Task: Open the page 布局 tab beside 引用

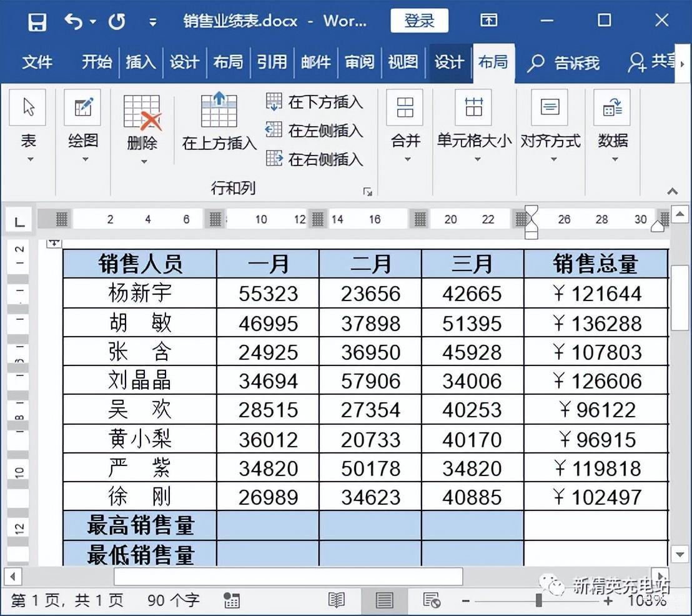Action: point(228,62)
